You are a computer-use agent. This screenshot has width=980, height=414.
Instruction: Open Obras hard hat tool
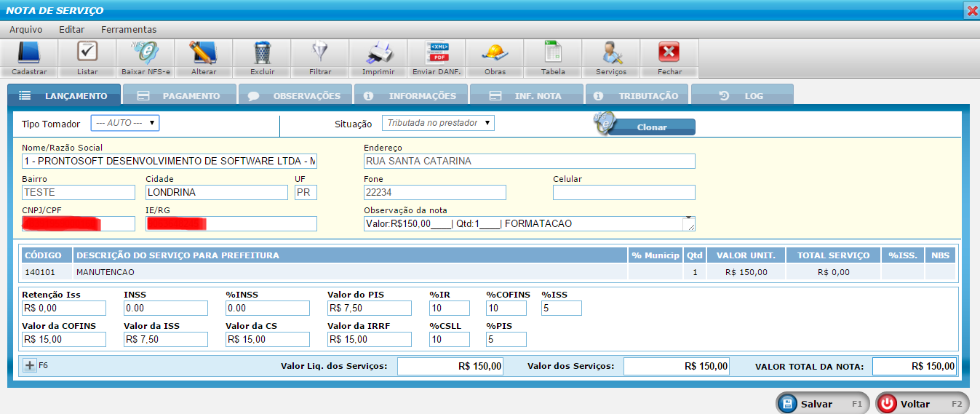(495, 54)
